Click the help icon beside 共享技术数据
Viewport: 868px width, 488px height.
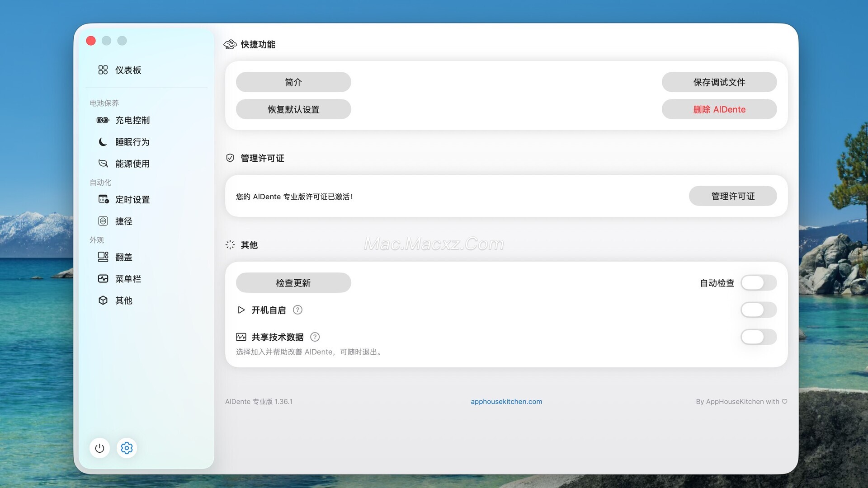click(315, 337)
